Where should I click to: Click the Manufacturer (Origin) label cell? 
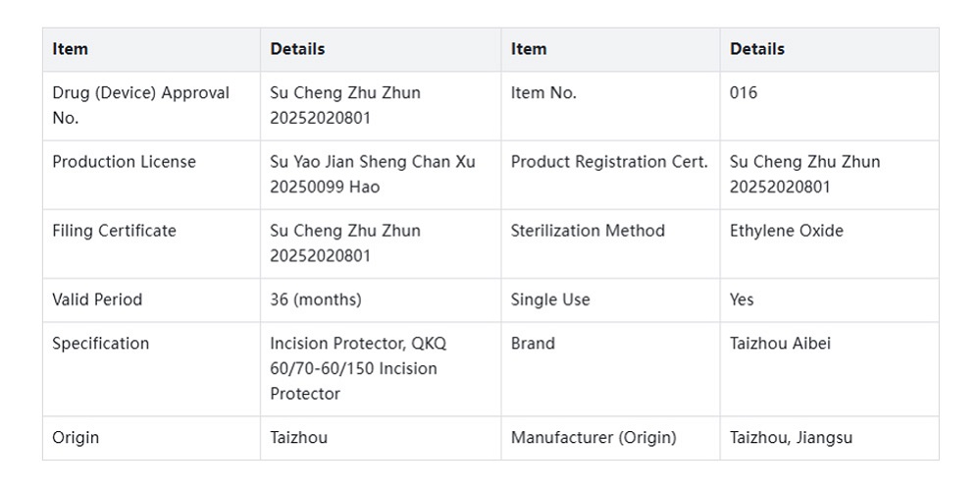(x=593, y=438)
